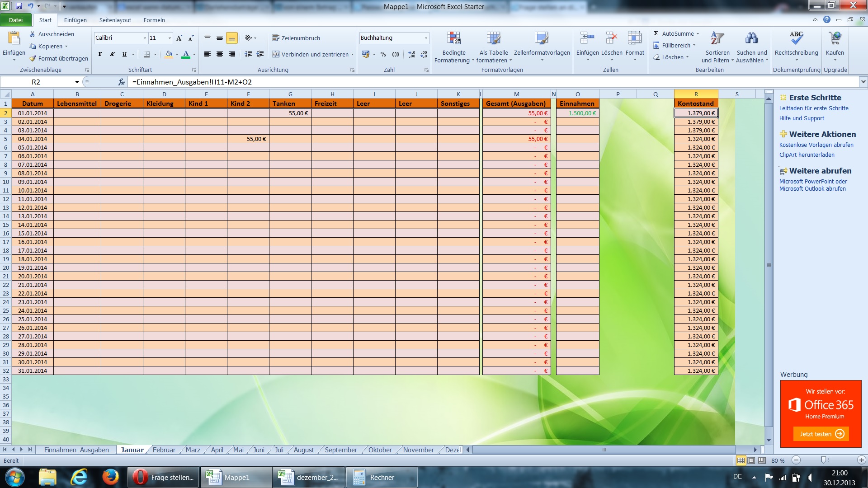Viewport: 868px width, 488px height.
Task: Switch to the Formeln ribbon tab
Action: point(154,20)
